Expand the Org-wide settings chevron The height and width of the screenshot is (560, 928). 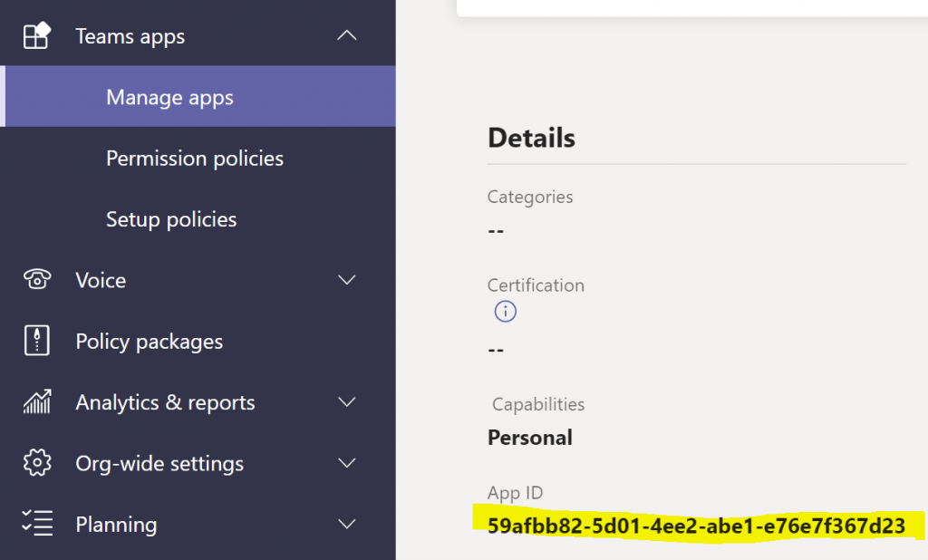[x=346, y=463]
